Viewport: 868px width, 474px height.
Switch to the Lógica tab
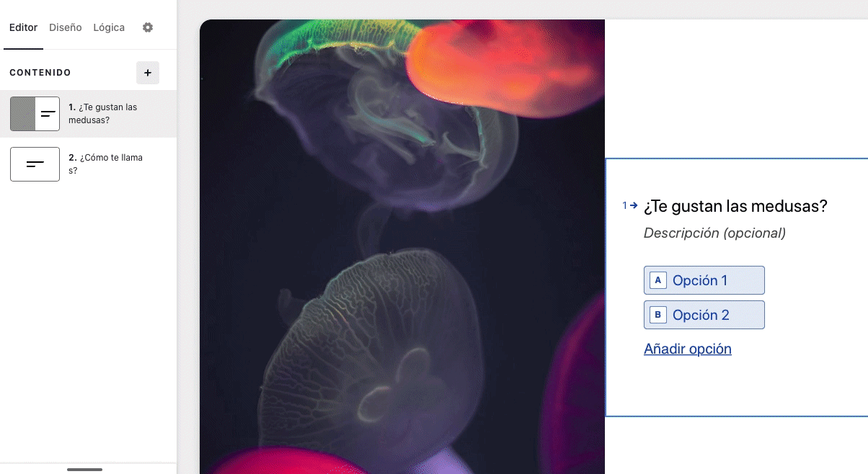(109, 27)
